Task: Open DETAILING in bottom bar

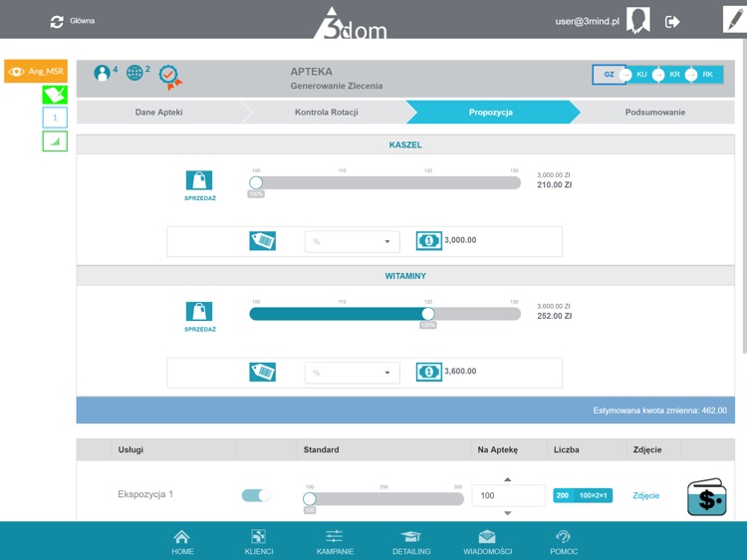Action: pos(411,542)
